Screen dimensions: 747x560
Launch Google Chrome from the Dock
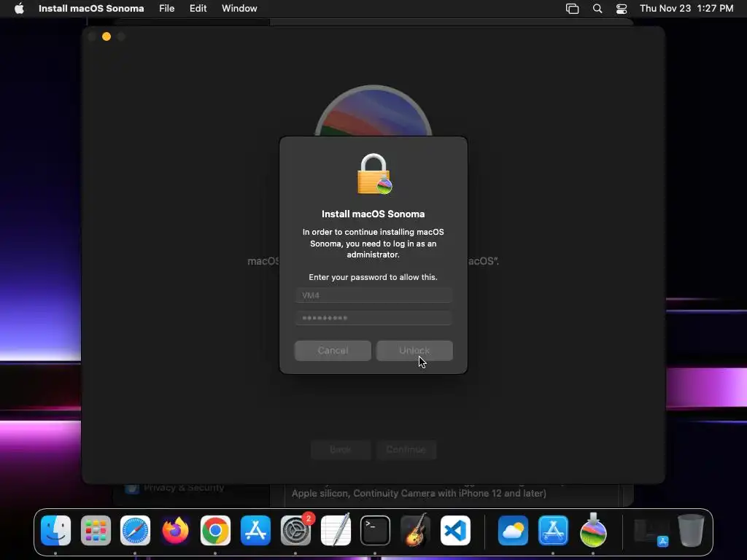215,531
